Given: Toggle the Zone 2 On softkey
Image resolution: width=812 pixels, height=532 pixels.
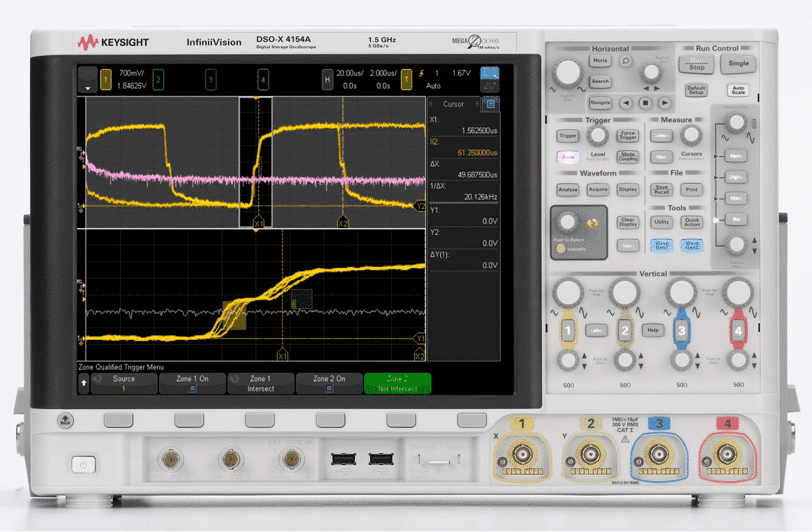Looking at the screenshot, I should (x=329, y=383).
